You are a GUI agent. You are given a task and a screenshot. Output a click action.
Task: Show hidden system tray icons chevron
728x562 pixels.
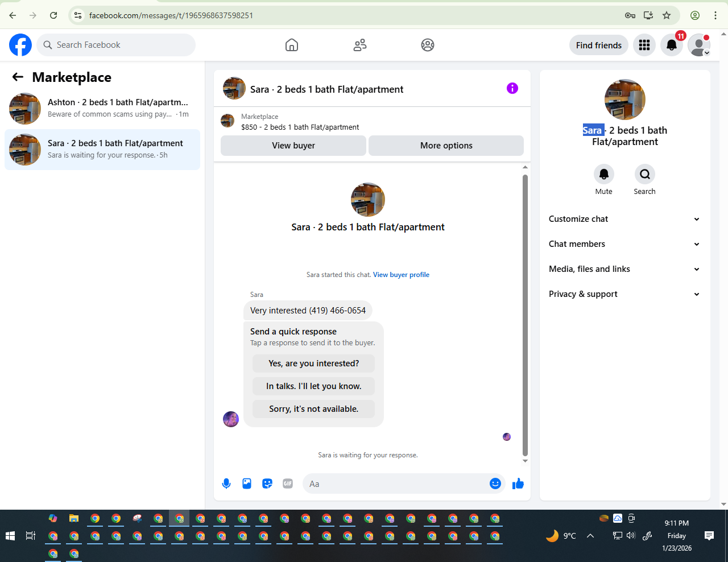point(590,536)
